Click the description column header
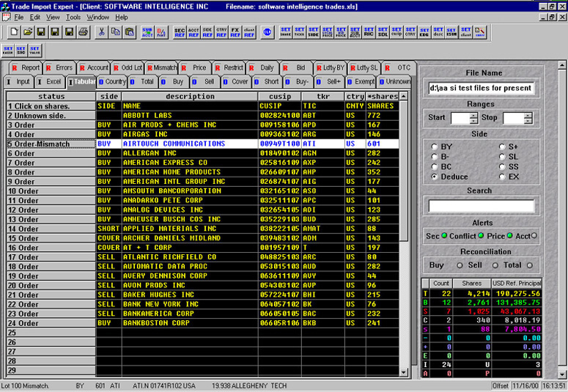Screen dimensions: 568x392 [190, 97]
